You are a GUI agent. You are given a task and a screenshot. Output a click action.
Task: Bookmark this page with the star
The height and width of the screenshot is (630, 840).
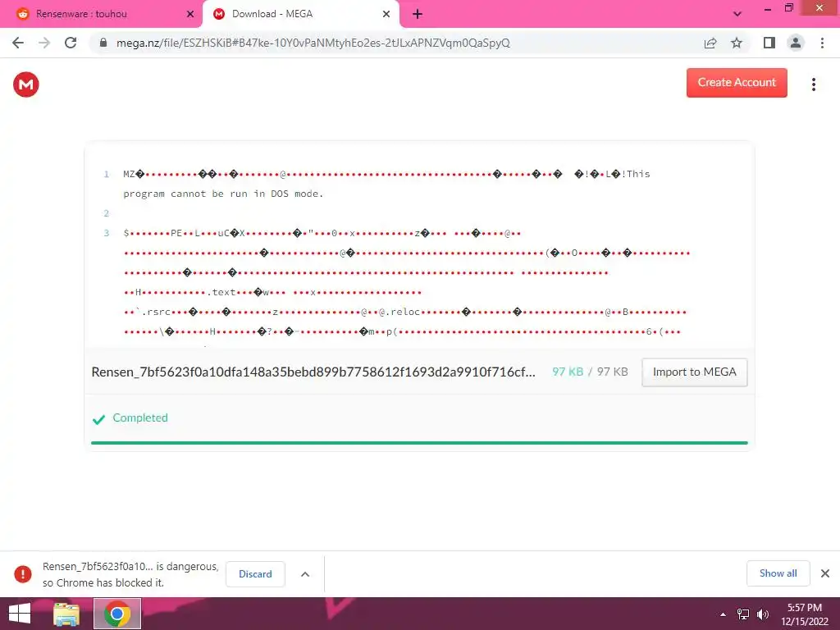point(737,43)
